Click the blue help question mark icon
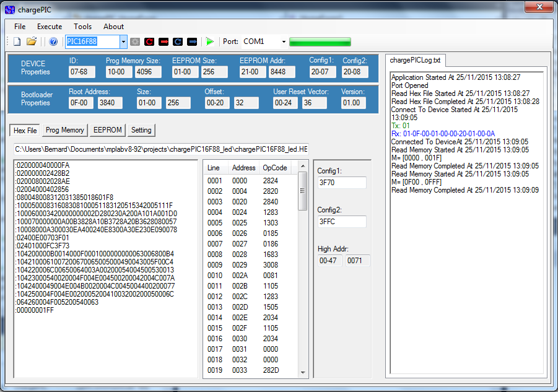558x392 pixels. 53,41
